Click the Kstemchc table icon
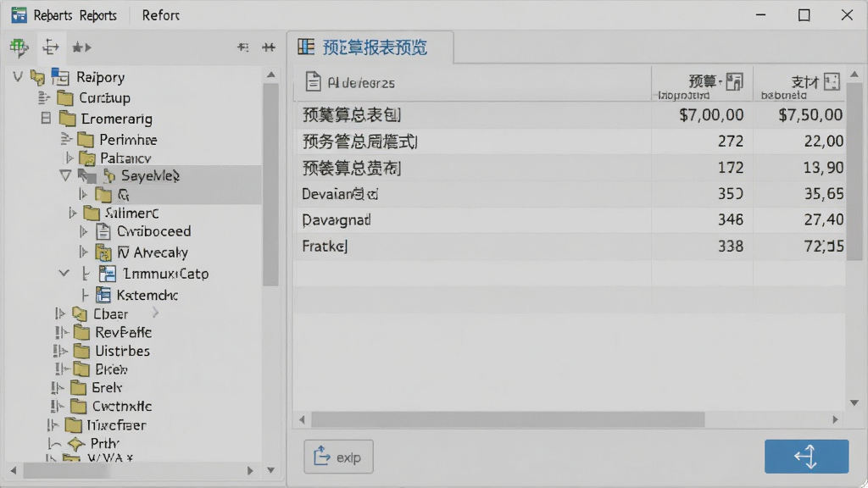The image size is (868, 488). point(103,295)
